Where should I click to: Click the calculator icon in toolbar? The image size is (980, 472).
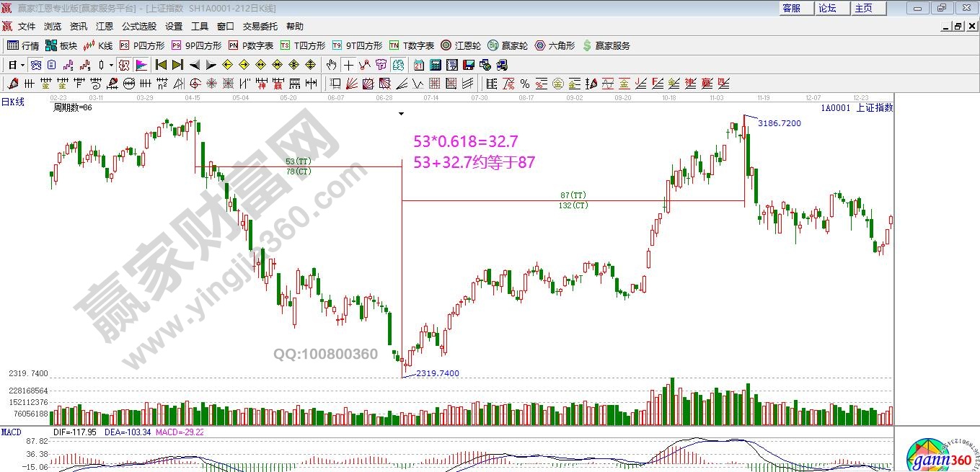point(436,65)
